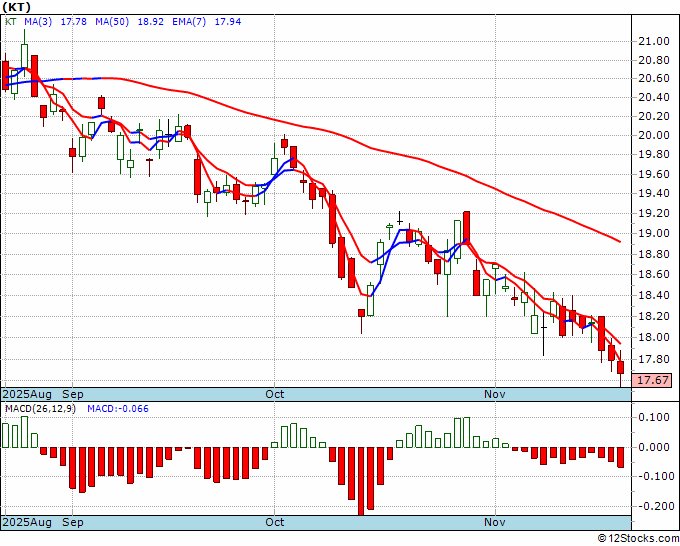Select the MA(50) legend label
Viewport: 680px width, 546px height.
point(112,22)
